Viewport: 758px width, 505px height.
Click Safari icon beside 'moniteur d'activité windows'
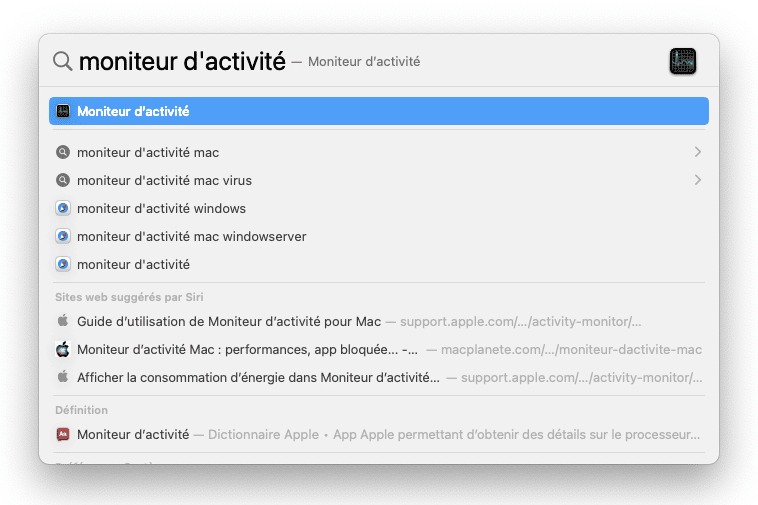coord(63,209)
